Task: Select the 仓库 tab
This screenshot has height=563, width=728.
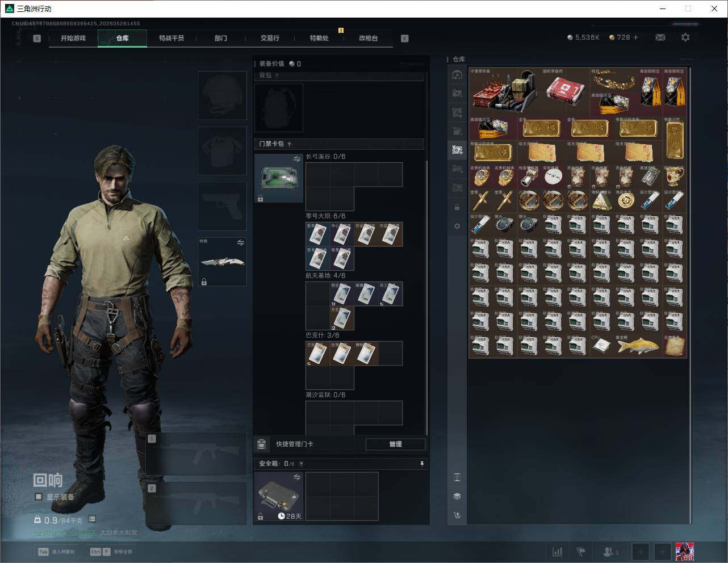Action: click(122, 38)
